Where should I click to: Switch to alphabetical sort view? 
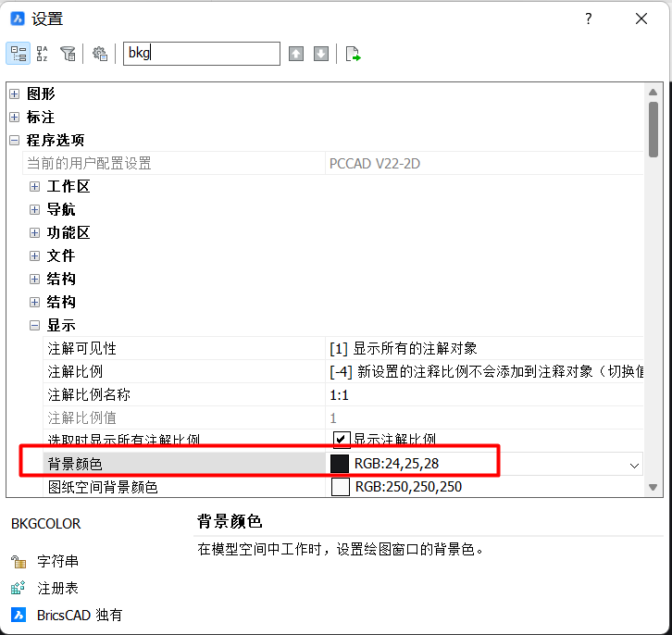(x=43, y=54)
